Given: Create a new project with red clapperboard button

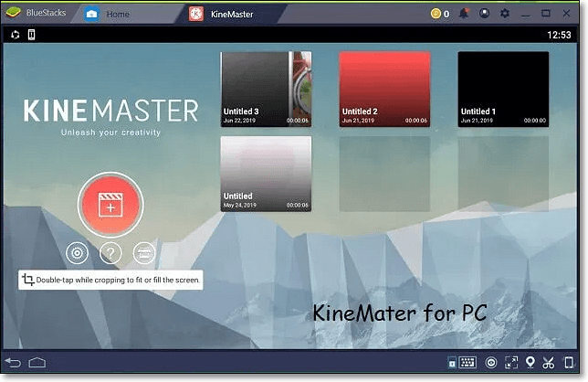Looking at the screenshot, I should (x=110, y=205).
